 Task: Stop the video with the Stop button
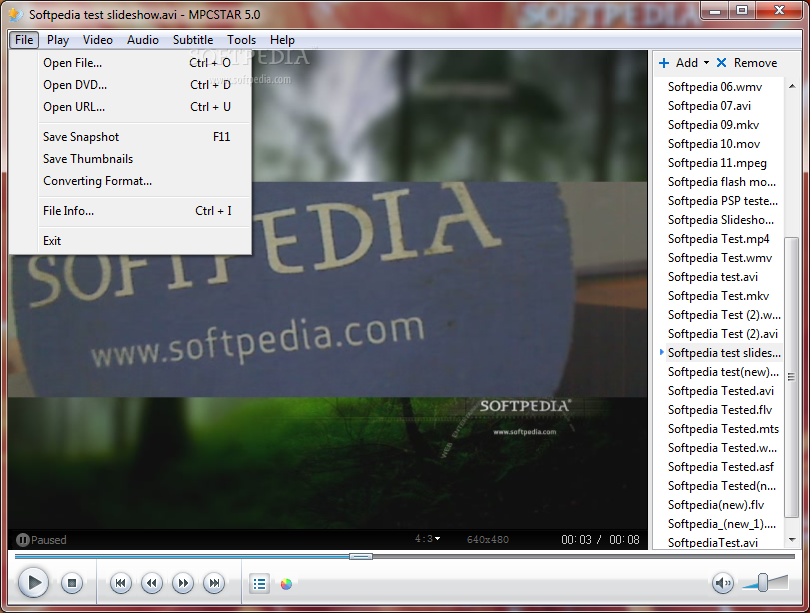pyautogui.click(x=72, y=583)
